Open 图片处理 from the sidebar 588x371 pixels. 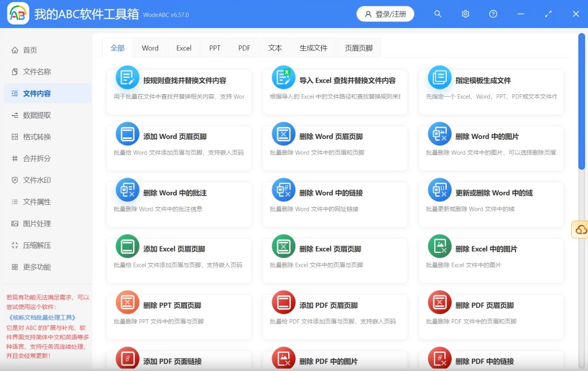(x=37, y=224)
